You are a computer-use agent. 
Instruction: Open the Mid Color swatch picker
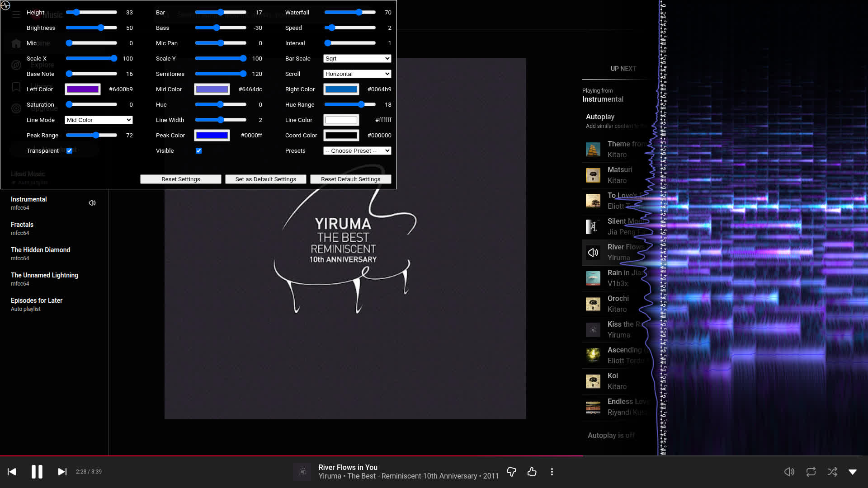point(212,89)
